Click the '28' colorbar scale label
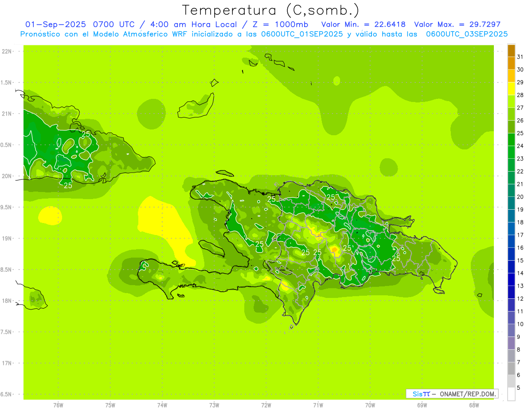 point(520,95)
